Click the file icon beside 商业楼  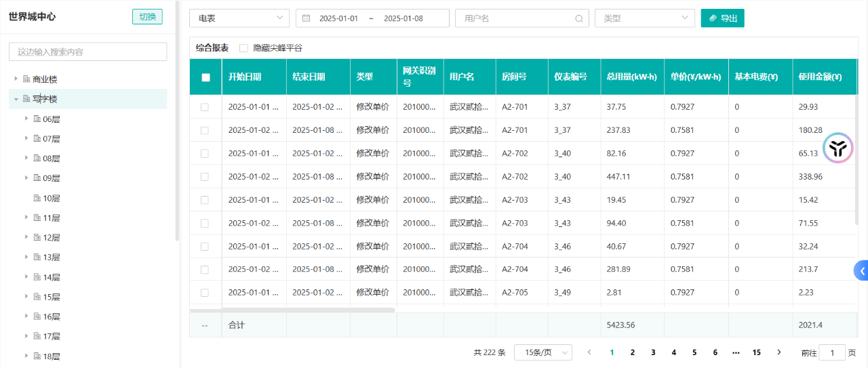tap(26, 79)
